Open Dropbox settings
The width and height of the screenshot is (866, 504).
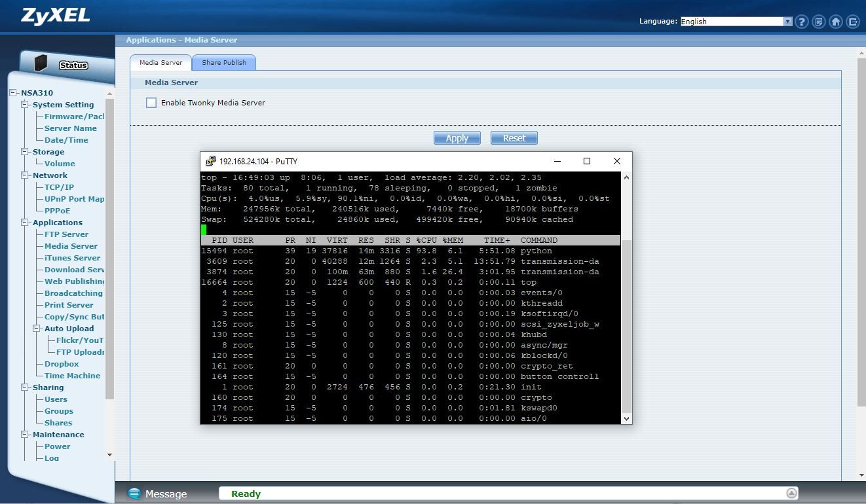(x=62, y=364)
